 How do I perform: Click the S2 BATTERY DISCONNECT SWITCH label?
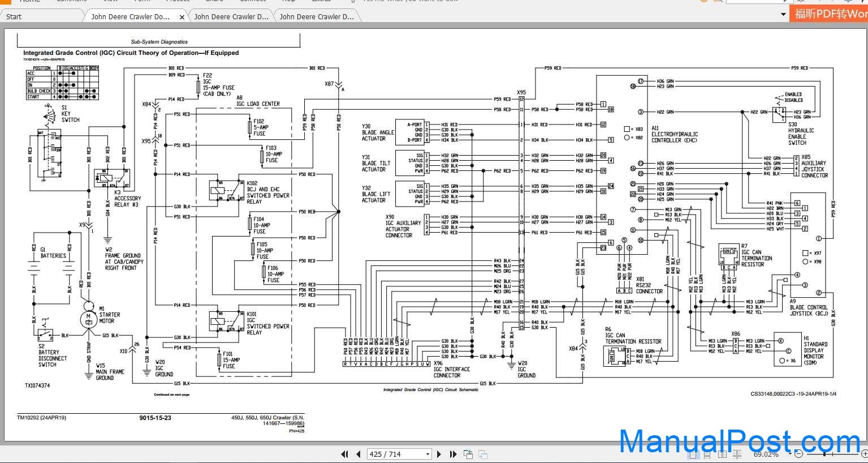[52, 355]
